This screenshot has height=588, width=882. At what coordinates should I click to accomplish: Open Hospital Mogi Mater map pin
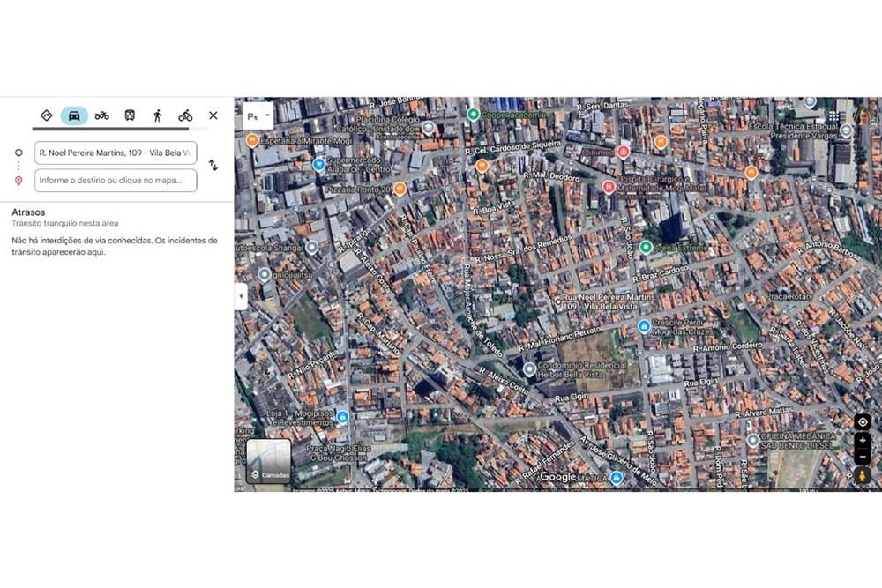608,187
